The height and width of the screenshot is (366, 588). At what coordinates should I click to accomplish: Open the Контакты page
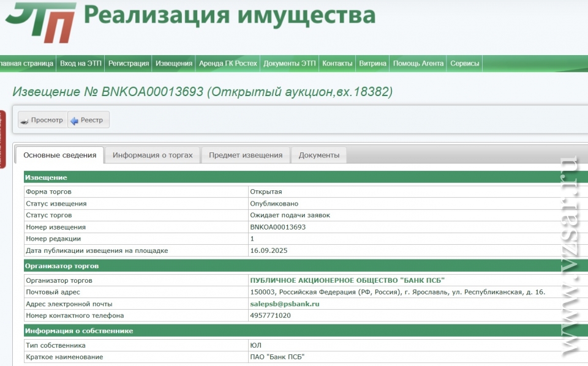337,64
